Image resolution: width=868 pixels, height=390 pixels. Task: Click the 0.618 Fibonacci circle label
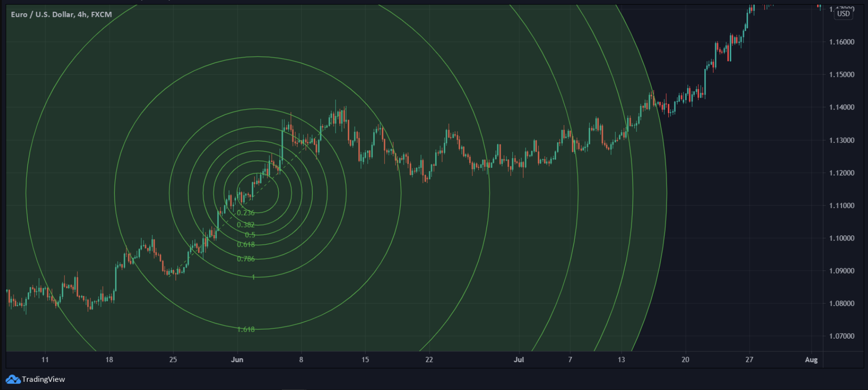pyautogui.click(x=246, y=245)
